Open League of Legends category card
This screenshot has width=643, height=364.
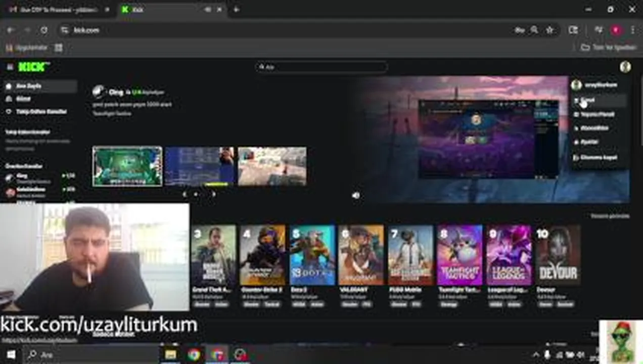pos(509,266)
